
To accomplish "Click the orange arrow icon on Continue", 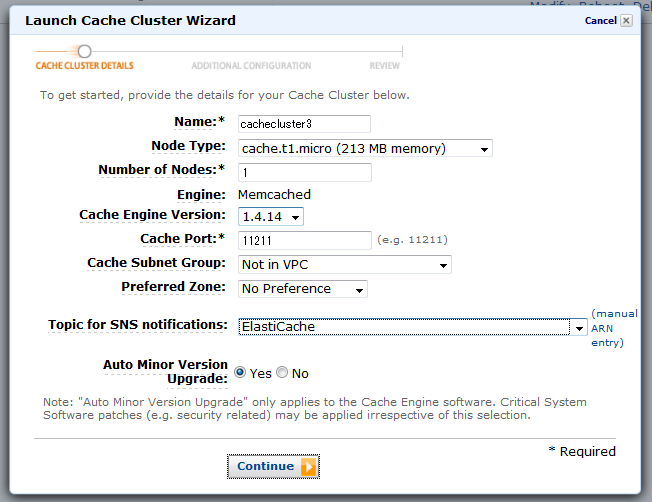I will (308, 467).
